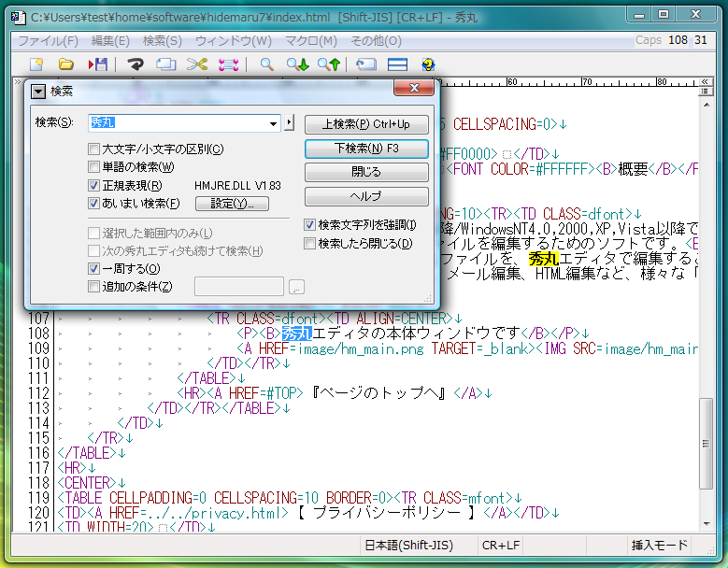Click the 設定(Y)... button
728x568 pixels.
232,204
